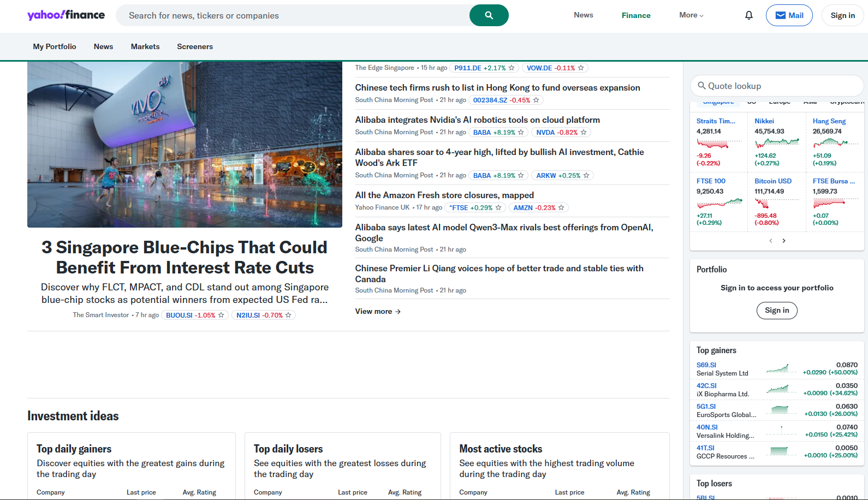Click the Serial System Ltd sparkline chart

tap(777, 369)
